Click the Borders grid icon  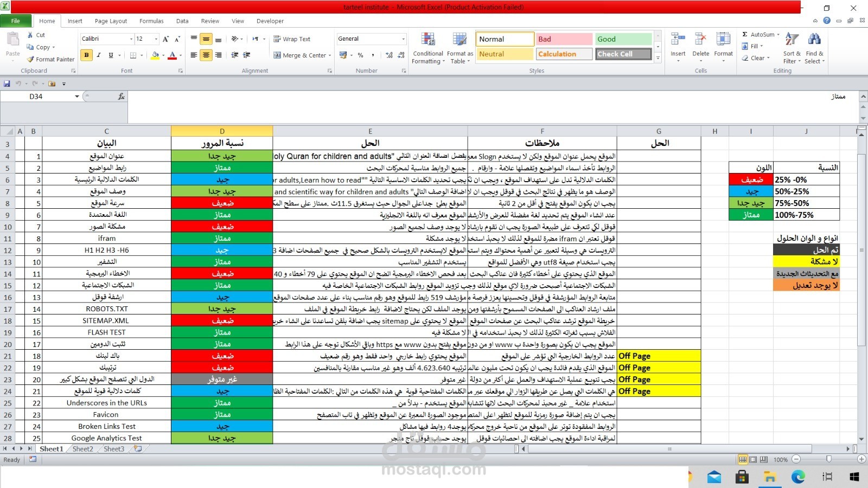point(133,55)
